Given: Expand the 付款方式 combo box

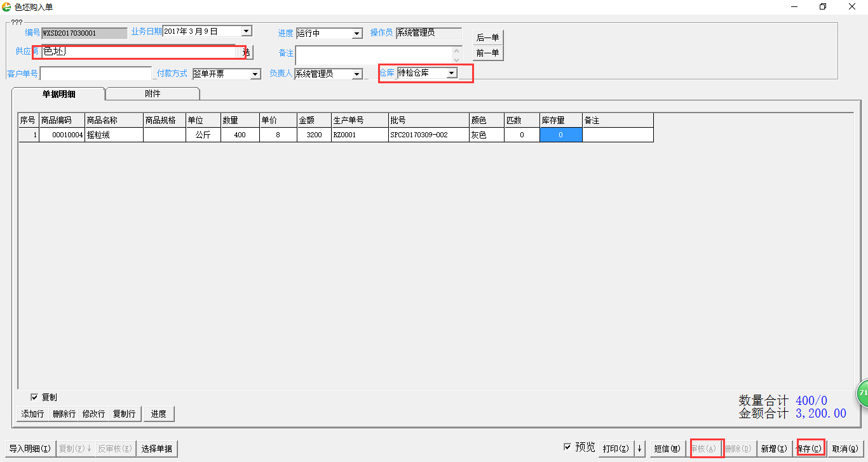Looking at the screenshot, I should 255,74.
